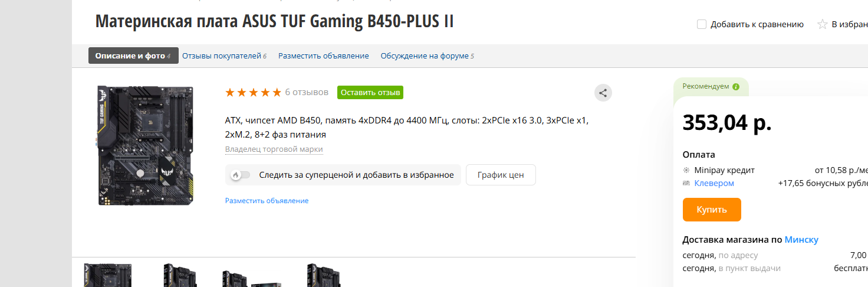Select Разместить объявление in the tab bar
Image resolution: width=868 pixels, height=287 pixels.
pyautogui.click(x=324, y=56)
